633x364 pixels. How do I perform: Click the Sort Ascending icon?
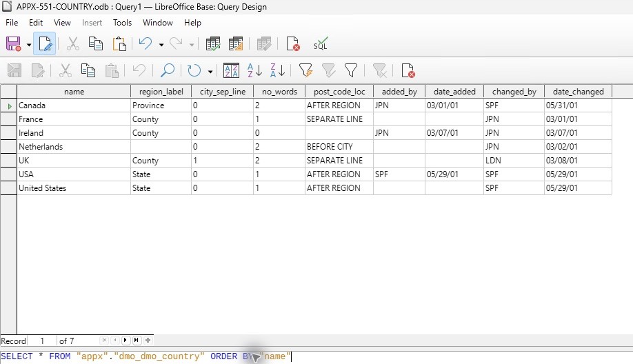254,70
